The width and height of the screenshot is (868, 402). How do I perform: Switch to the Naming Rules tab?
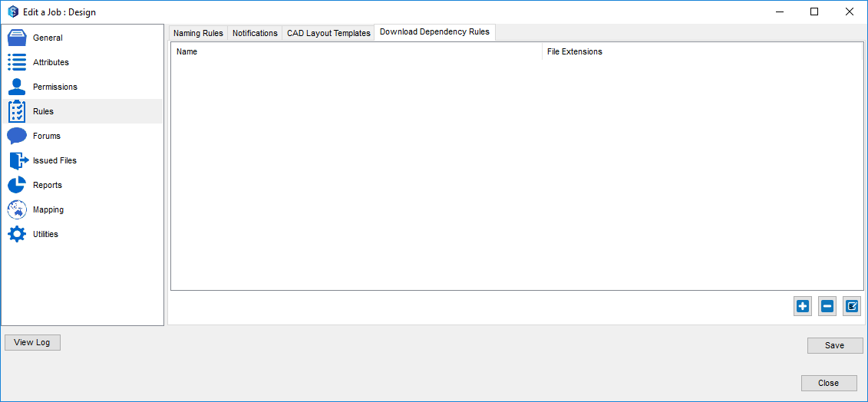point(198,33)
